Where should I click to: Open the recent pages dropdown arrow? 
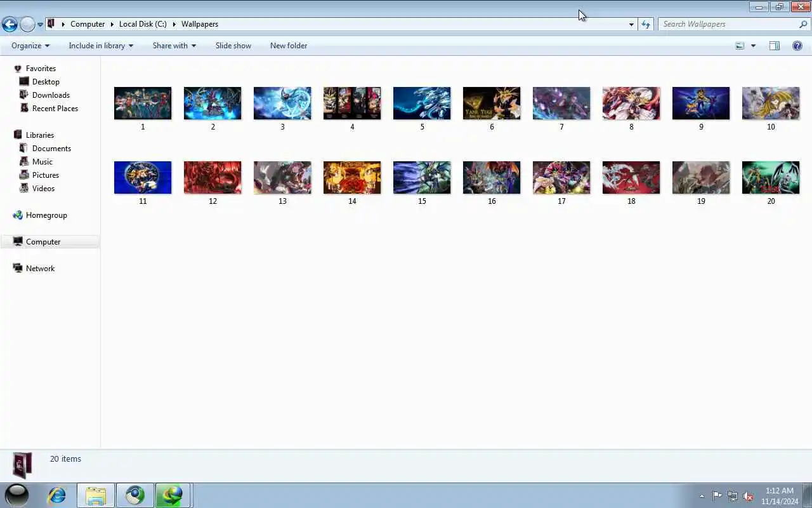click(40, 25)
